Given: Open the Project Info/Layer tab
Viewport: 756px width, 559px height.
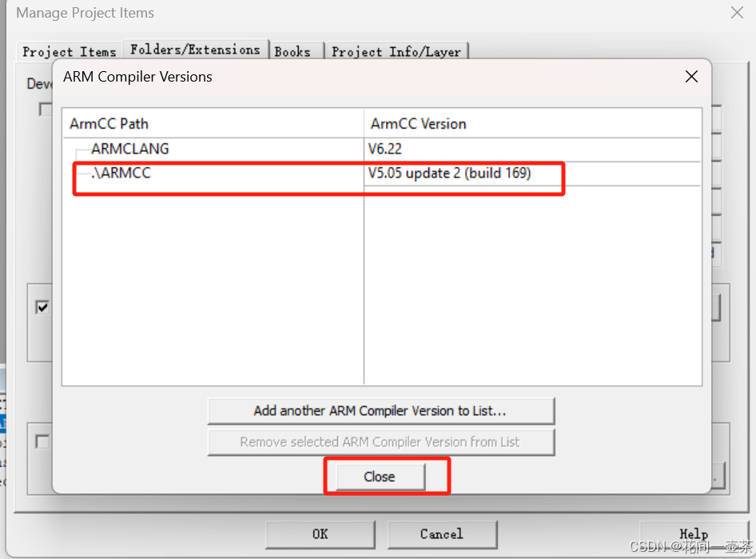Looking at the screenshot, I should pyautogui.click(x=396, y=51).
